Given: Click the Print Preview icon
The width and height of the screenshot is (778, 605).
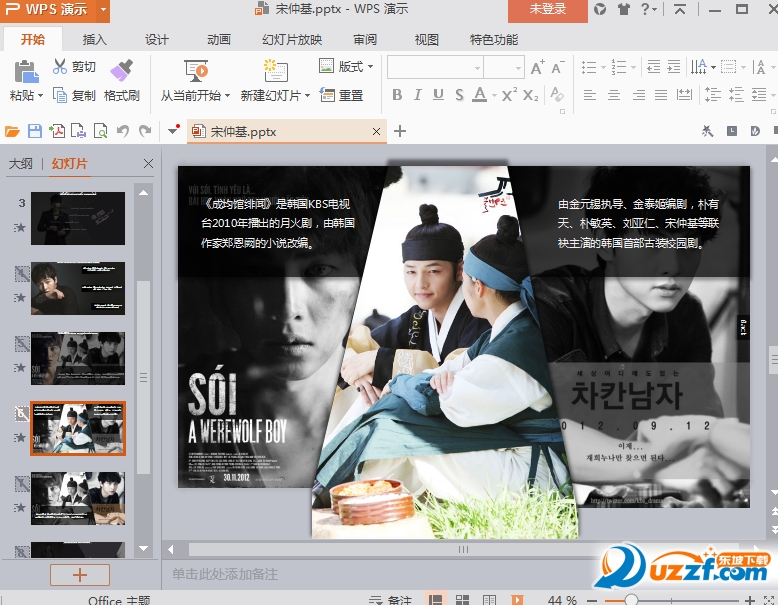Looking at the screenshot, I should pos(100,131).
